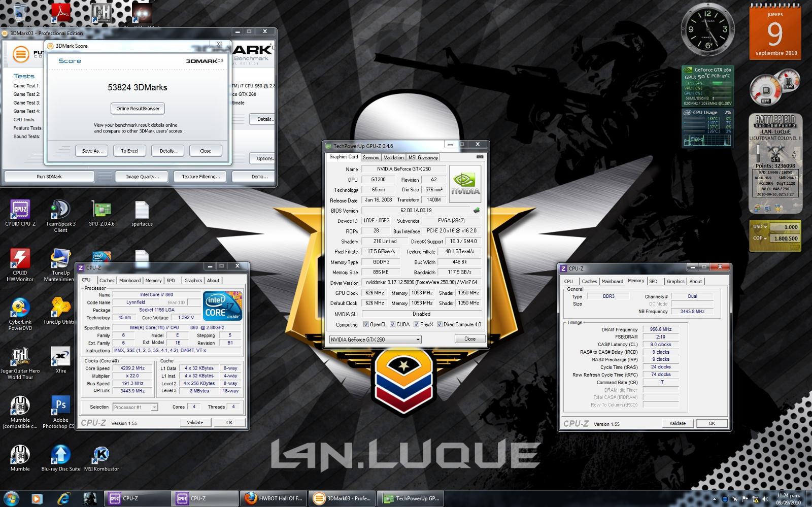This screenshot has height=507, width=812.
Task: Toggle the PhysX checkbox in GPU-Z
Action: pyautogui.click(x=416, y=324)
